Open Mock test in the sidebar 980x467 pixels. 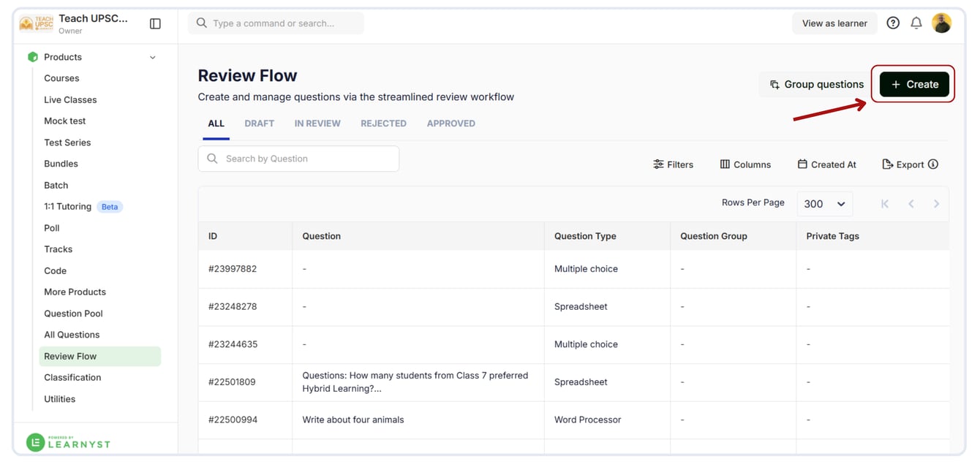click(65, 121)
